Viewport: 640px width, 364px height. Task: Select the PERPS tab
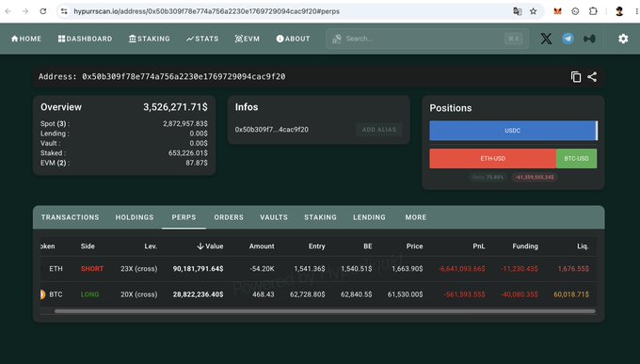(x=184, y=217)
